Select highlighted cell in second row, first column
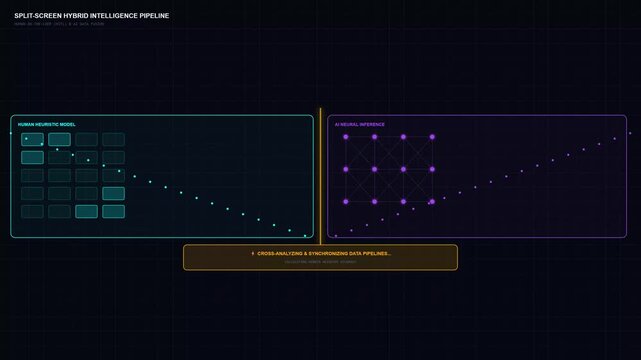The width and height of the screenshot is (641, 360). 32,157
